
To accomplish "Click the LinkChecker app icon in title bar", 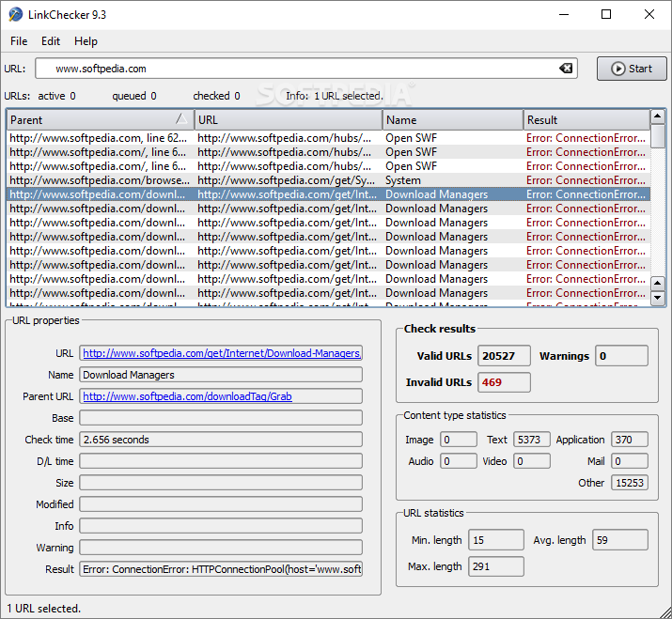I will pos(15,15).
